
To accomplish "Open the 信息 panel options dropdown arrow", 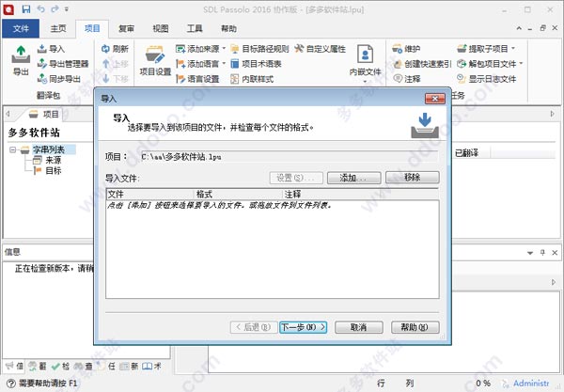I will 530,253.
